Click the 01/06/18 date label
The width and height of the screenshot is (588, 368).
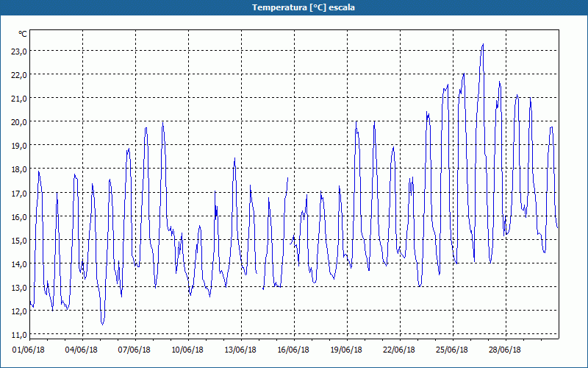pyautogui.click(x=29, y=350)
